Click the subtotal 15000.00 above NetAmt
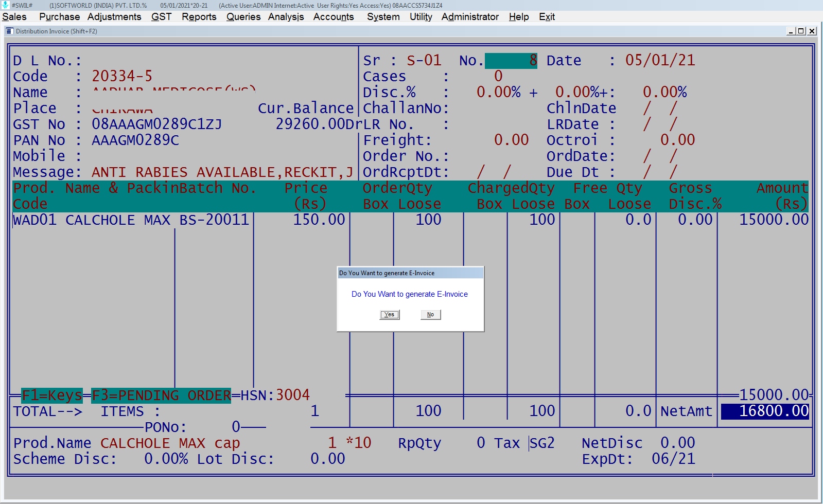 pos(774,395)
